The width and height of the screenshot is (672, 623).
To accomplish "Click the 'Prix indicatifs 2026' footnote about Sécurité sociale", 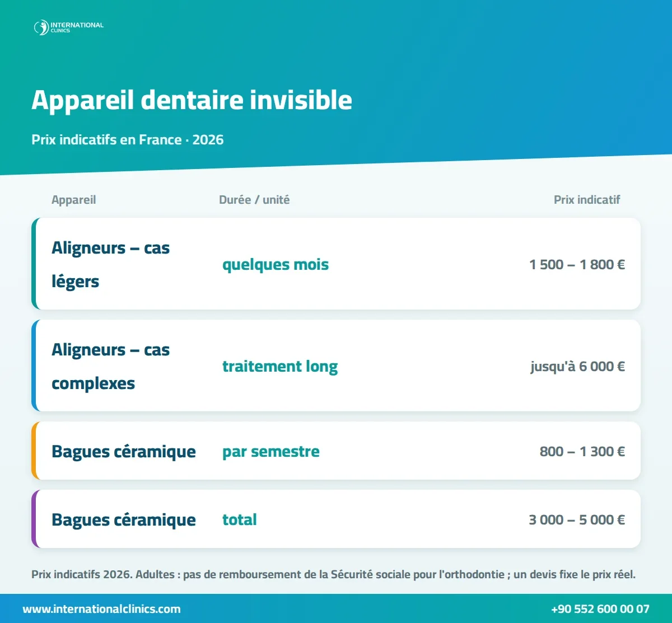I will point(333,575).
